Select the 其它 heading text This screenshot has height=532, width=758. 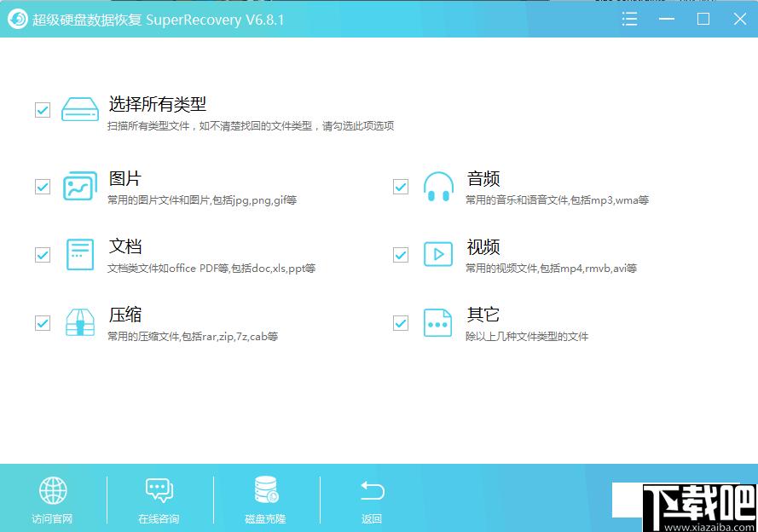tap(483, 315)
